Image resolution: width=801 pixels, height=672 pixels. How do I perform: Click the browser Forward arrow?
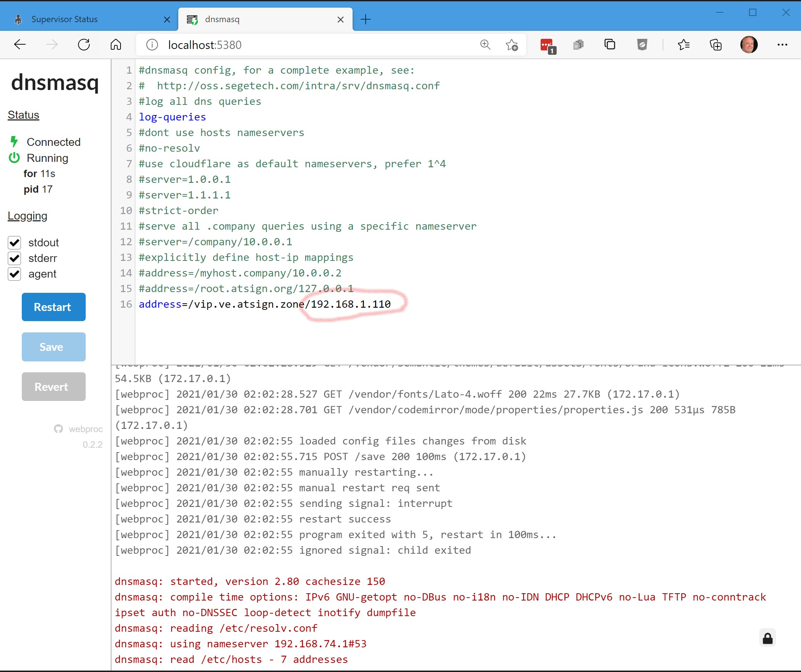(x=52, y=45)
